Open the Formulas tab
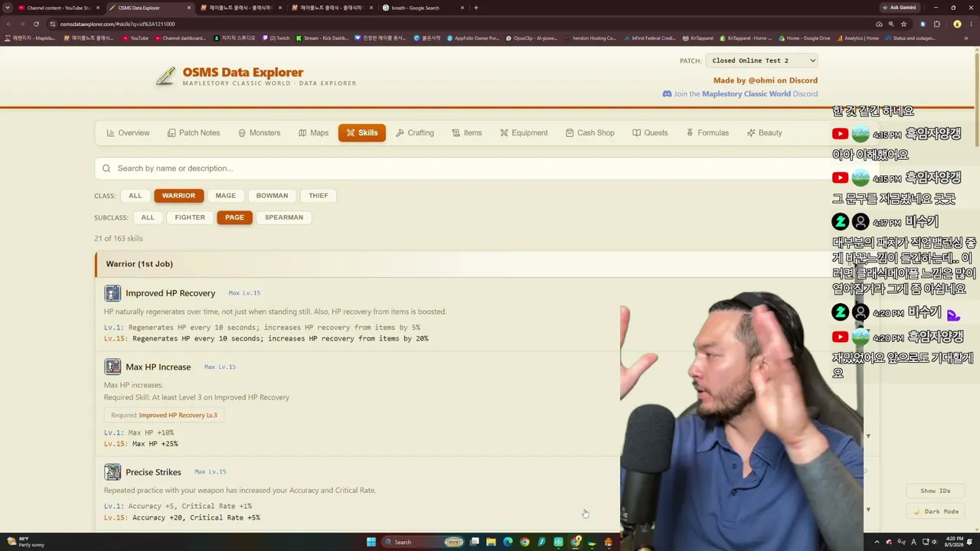The width and height of the screenshot is (980, 551). point(707,133)
